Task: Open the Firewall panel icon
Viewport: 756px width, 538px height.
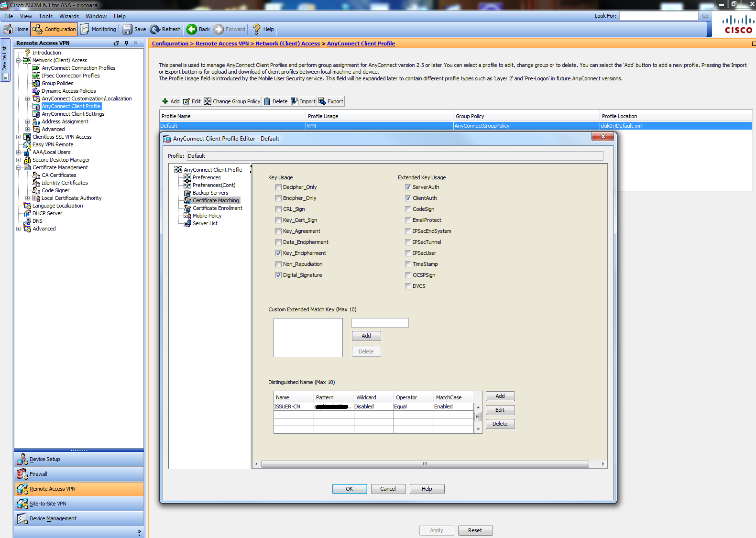Action: [x=22, y=474]
